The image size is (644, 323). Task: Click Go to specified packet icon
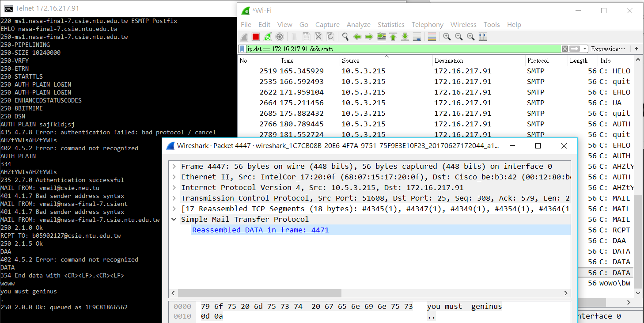pos(381,37)
